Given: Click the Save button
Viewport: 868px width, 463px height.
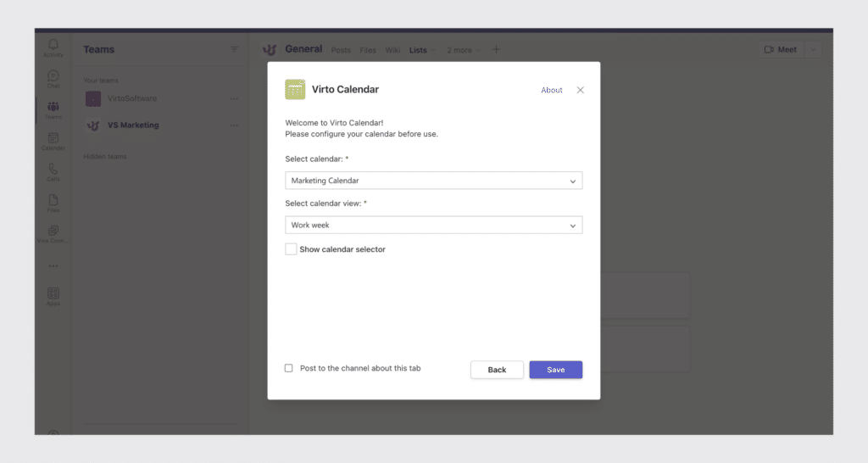Looking at the screenshot, I should pos(556,370).
